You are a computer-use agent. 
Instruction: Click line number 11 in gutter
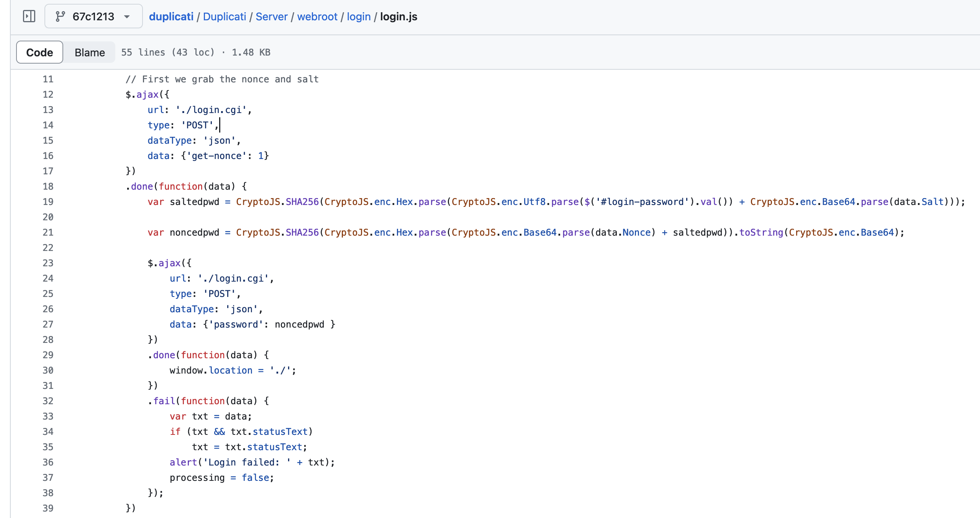48,79
